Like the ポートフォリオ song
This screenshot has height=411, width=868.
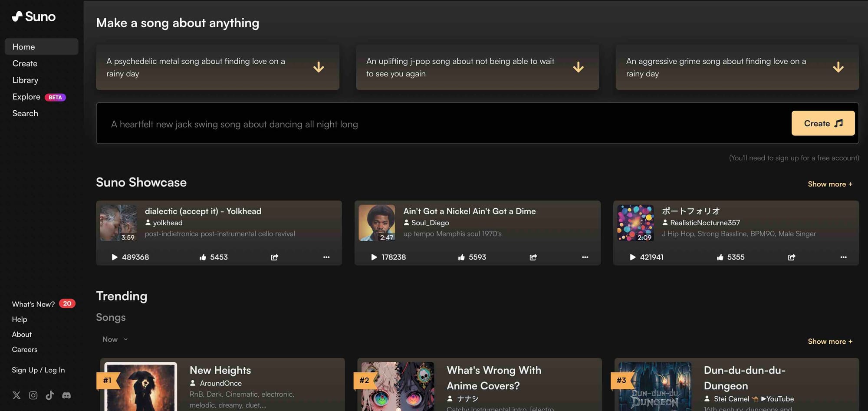click(720, 257)
